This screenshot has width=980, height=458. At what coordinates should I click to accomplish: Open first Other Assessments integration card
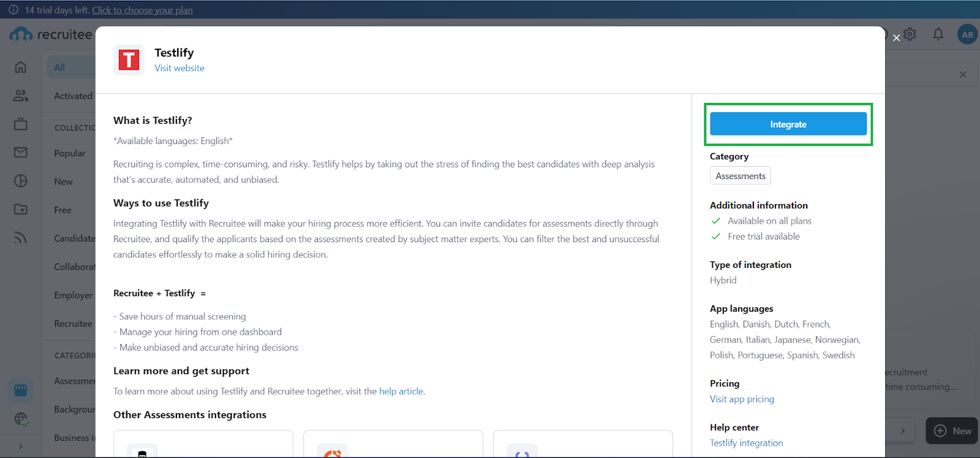point(203,444)
